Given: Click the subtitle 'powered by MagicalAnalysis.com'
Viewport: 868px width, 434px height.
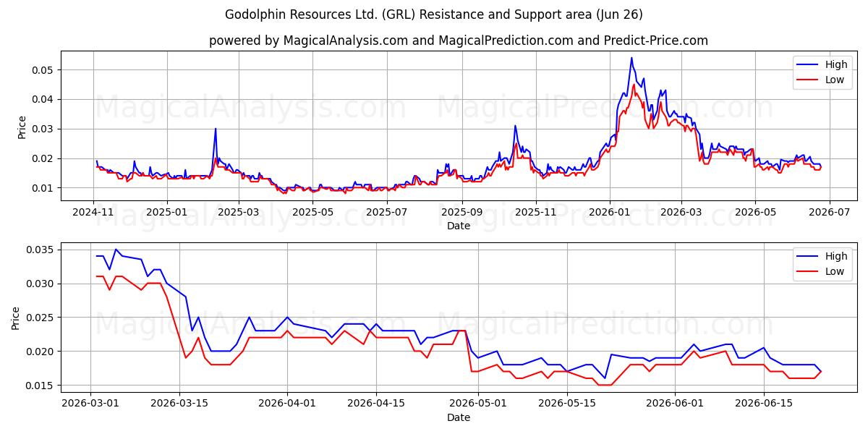Looking at the screenshot, I should (x=309, y=41).
